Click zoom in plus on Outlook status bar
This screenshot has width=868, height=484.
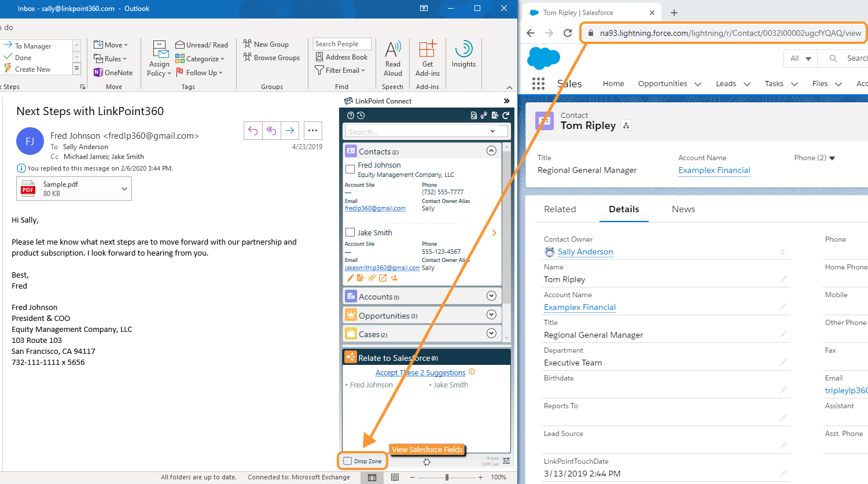(480, 477)
